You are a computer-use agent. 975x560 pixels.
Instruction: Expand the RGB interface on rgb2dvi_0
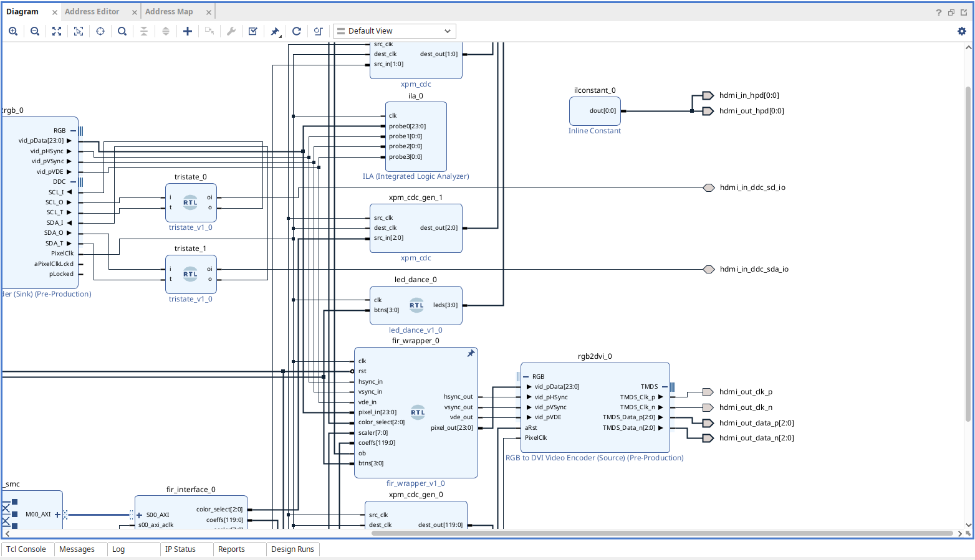(527, 376)
